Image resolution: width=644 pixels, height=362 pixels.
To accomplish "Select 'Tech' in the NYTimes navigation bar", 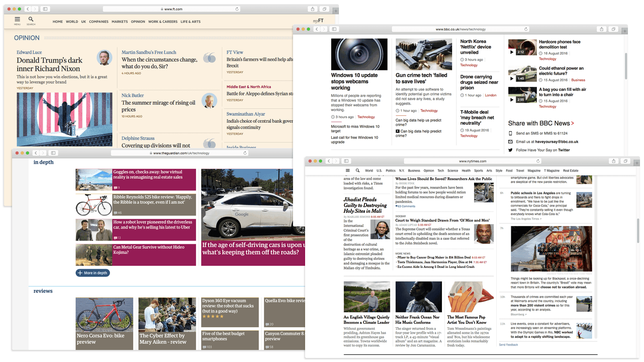I will point(440,171).
